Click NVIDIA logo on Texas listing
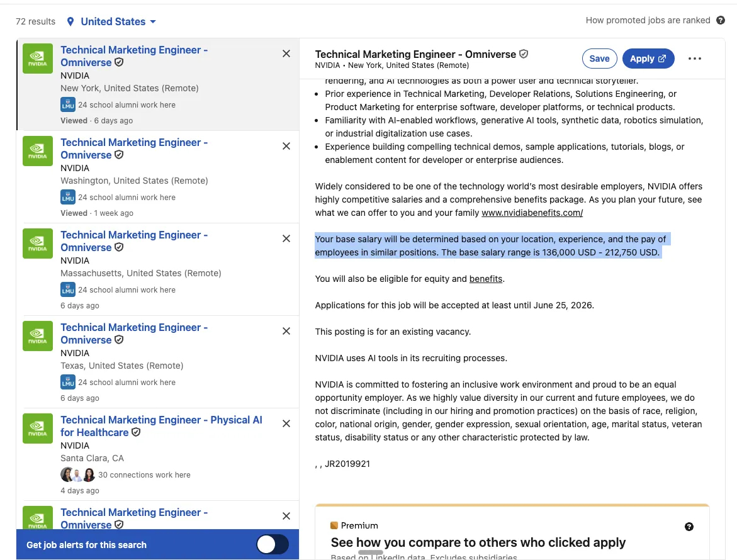 tap(38, 336)
